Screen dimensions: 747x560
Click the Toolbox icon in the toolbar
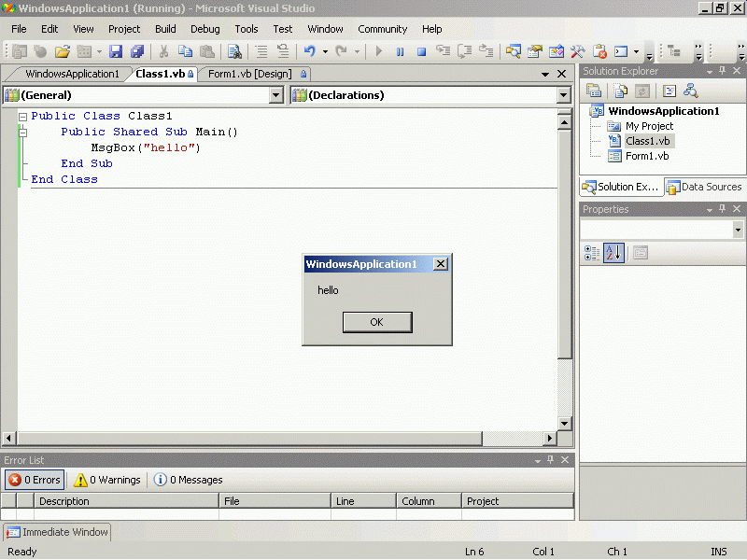(579, 52)
